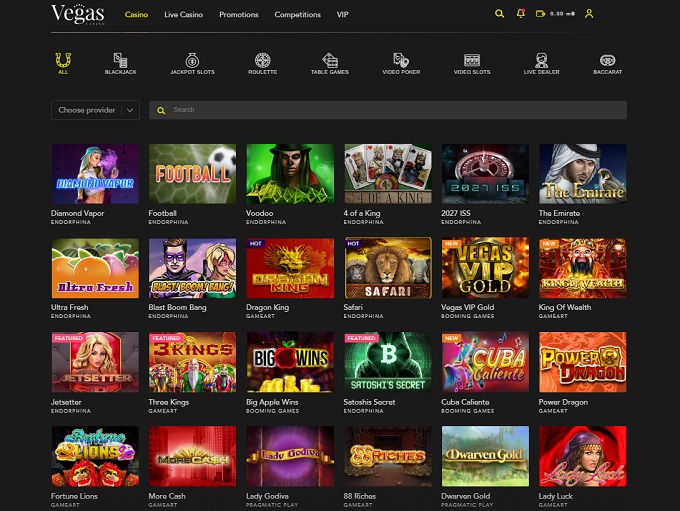Open Fortune Lions game thumbnail
680x511 pixels.
tap(95, 456)
